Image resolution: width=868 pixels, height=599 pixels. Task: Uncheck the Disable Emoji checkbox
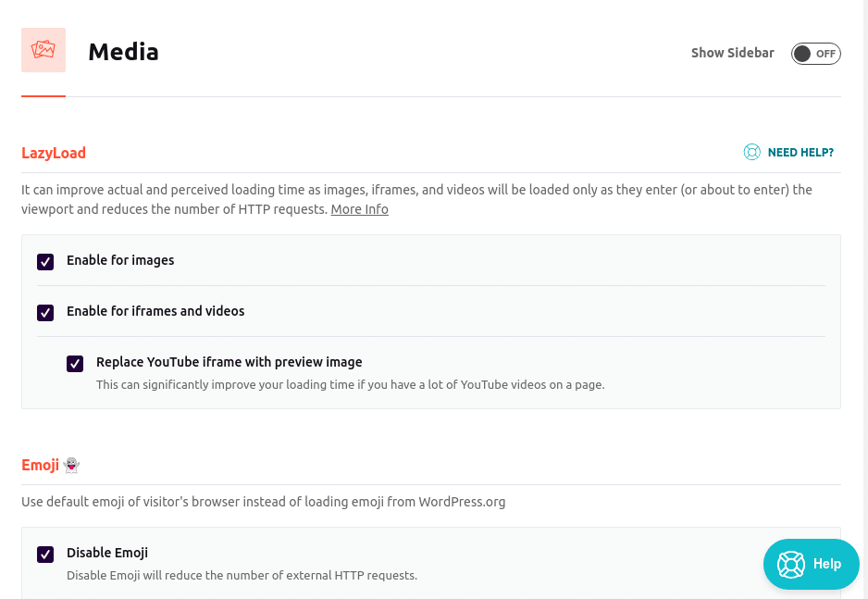click(x=45, y=554)
